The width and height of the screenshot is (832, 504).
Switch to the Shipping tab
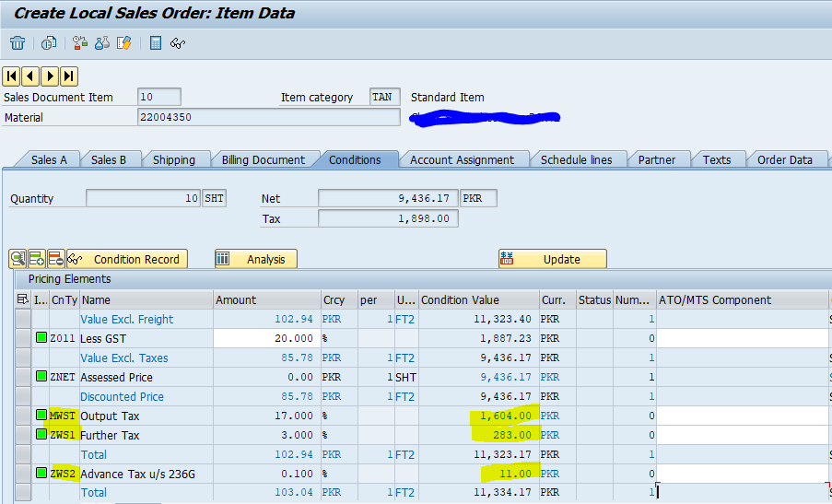click(173, 159)
